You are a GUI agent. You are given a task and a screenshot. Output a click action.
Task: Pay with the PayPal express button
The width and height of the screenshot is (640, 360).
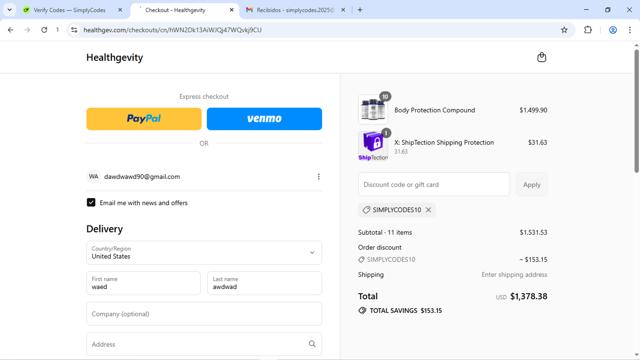click(x=144, y=119)
